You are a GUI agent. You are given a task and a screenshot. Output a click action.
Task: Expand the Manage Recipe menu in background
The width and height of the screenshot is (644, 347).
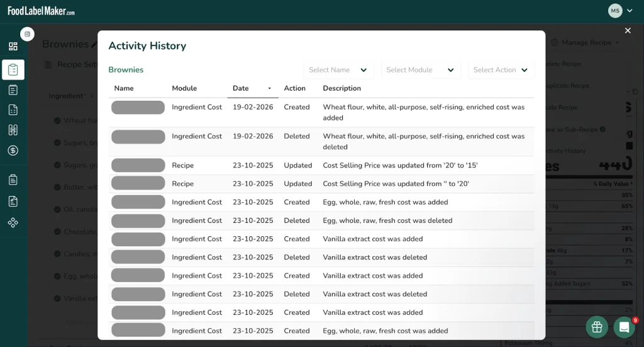point(586,42)
